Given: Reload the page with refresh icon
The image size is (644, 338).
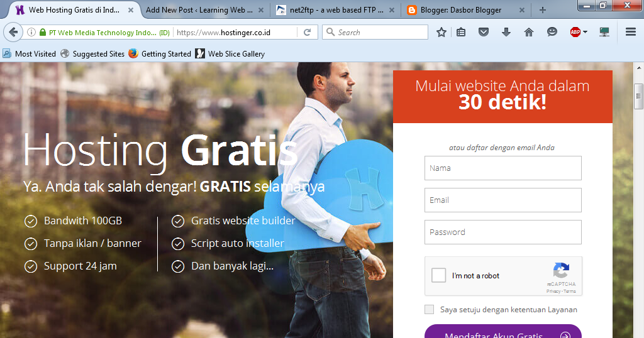Looking at the screenshot, I should (x=307, y=32).
